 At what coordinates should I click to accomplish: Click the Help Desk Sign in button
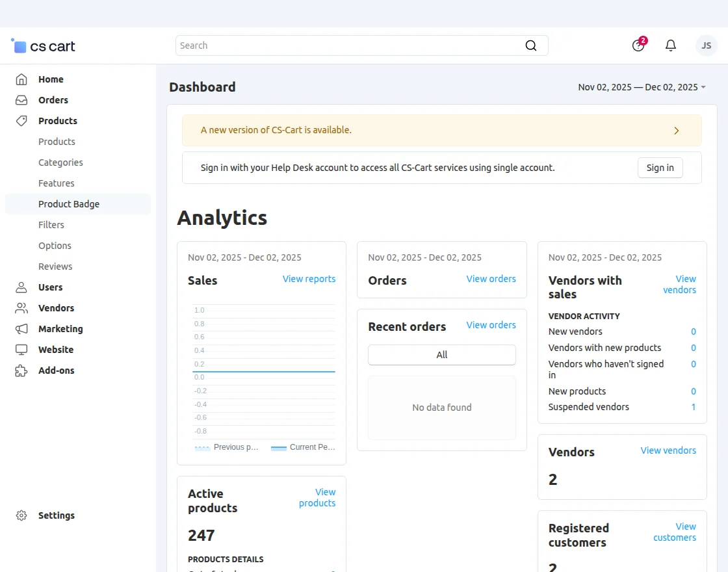660,168
